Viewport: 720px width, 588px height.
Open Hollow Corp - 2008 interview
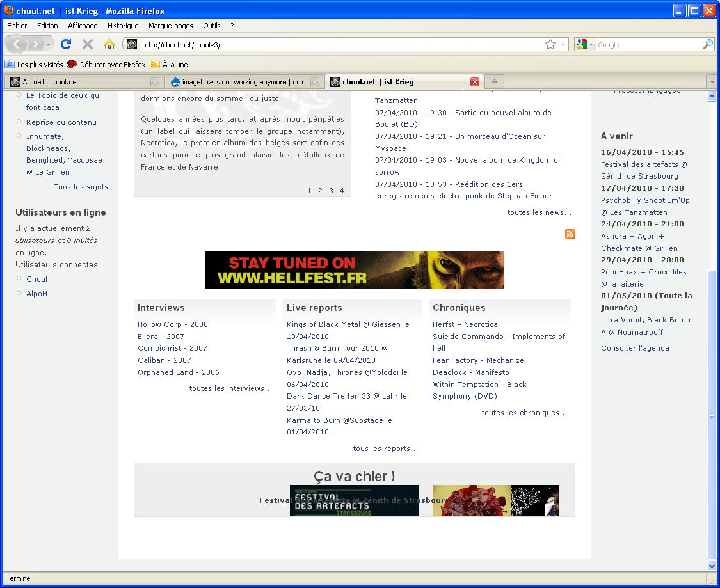coord(173,324)
